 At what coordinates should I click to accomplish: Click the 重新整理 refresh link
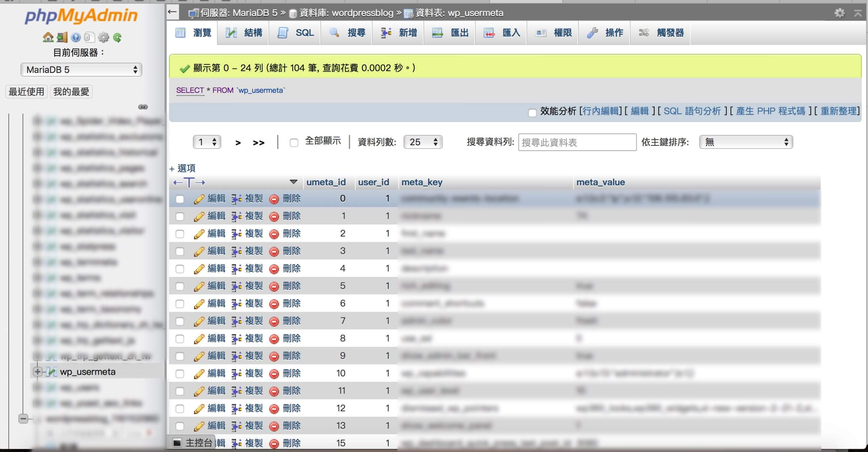coord(839,111)
